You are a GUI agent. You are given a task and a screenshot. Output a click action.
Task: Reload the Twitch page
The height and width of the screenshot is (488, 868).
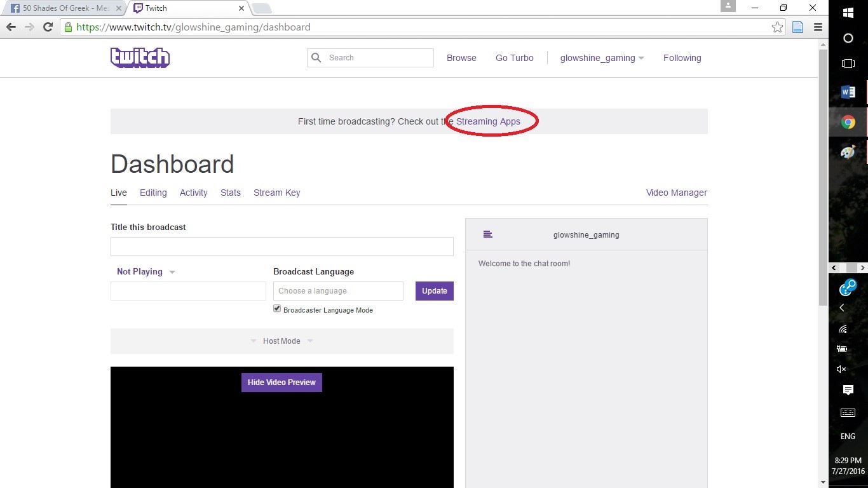tap(48, 27)
